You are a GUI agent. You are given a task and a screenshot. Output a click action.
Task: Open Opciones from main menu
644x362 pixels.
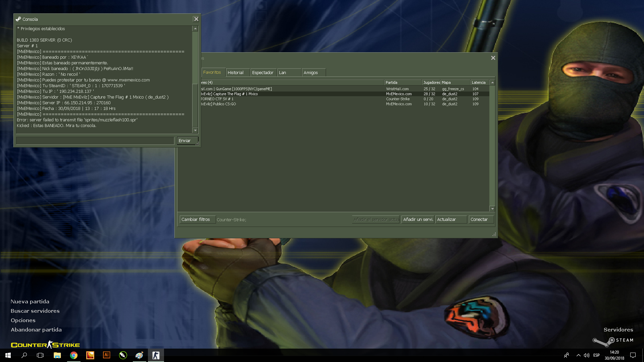click(x=23, y=320)
